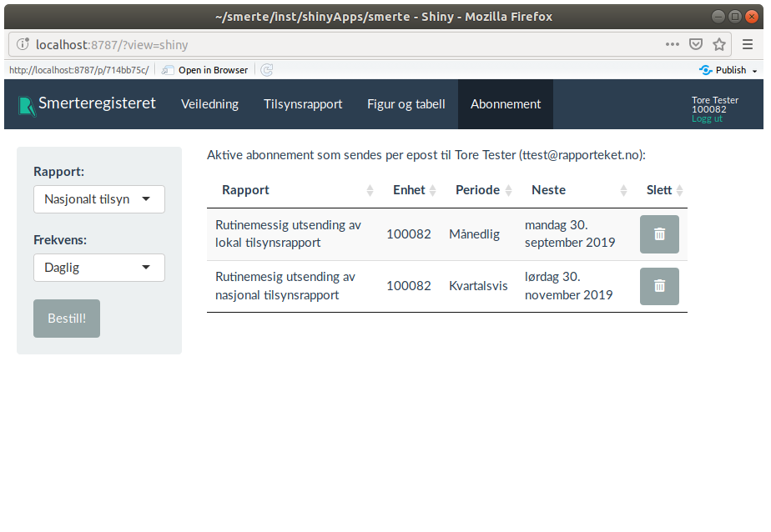771x532 pixels.
Task: Delete the Kvartalsvis nasjonal tilsynsrapport subscription
Action: (x=659, y=286)
